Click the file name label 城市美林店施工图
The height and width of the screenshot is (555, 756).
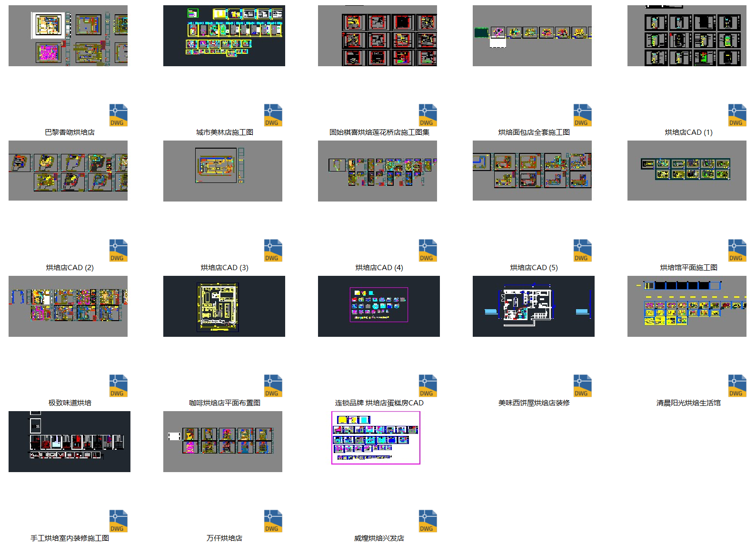224,132
